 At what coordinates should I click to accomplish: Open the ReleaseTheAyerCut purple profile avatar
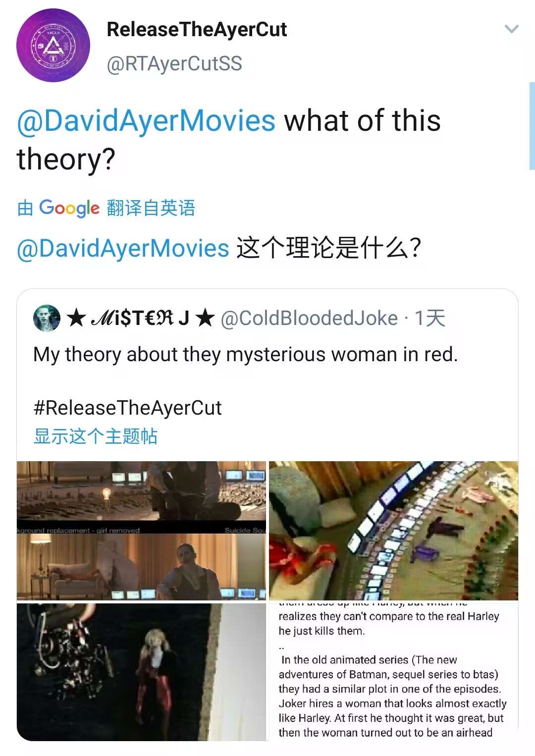[53, 45]
